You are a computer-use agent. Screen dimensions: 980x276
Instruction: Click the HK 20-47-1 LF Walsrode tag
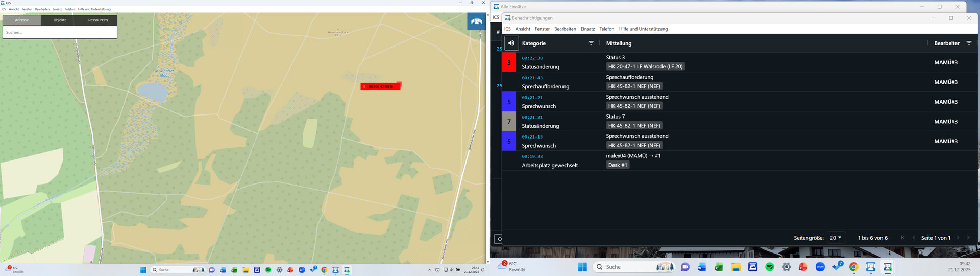coord(645,67)
